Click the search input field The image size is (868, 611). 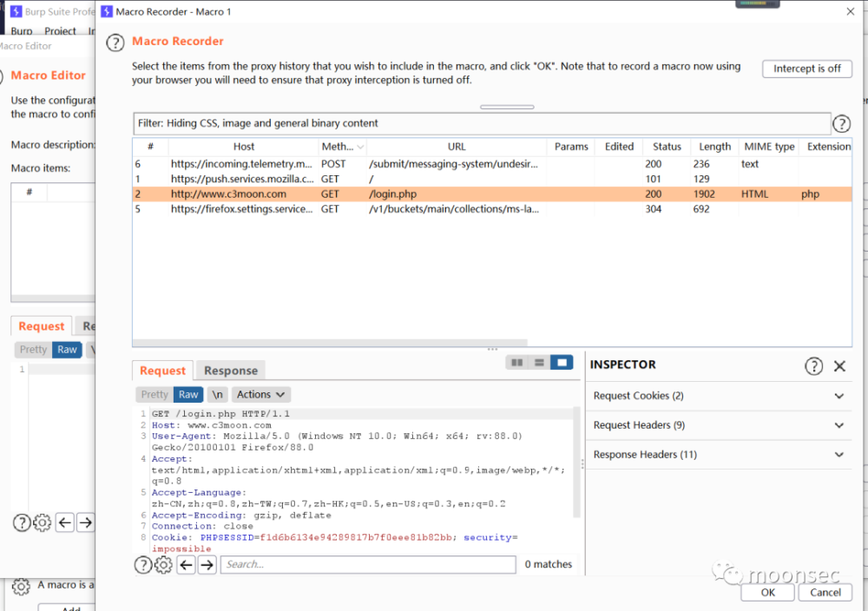tap(368, 564)
